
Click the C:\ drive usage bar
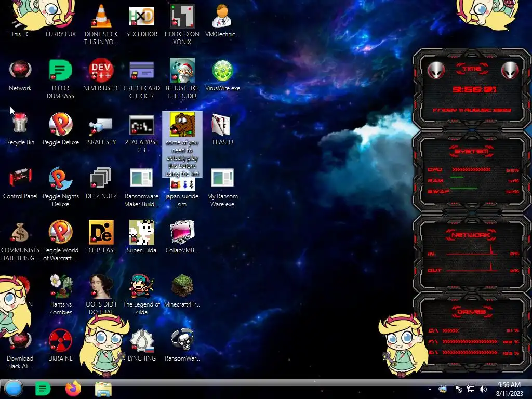(x=450, y=330)
